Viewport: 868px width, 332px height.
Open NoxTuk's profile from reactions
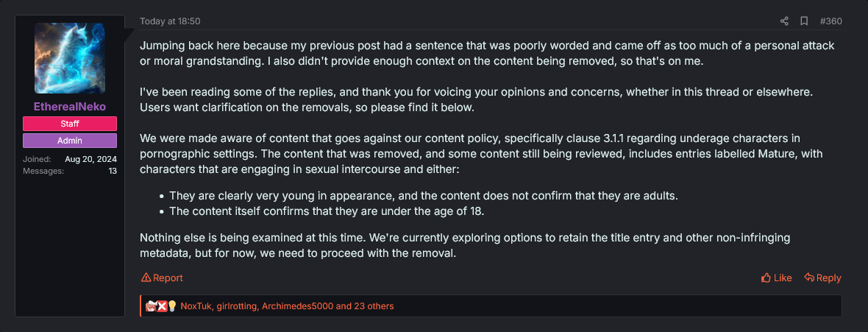pyautogui.click(x=196, y=306)
